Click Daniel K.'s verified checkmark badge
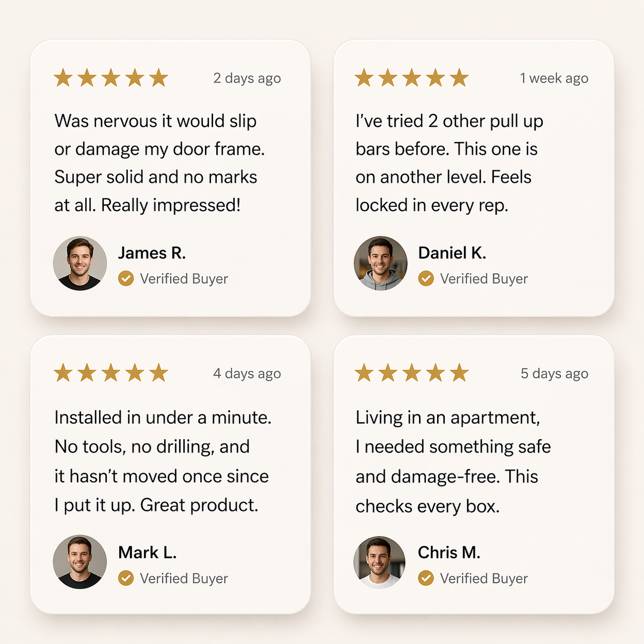This screenshot has height=644, width=644. pos(426,278)
